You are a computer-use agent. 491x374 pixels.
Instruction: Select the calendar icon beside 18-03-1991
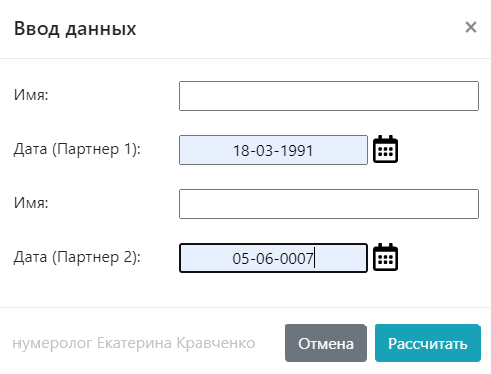point(385,149)
